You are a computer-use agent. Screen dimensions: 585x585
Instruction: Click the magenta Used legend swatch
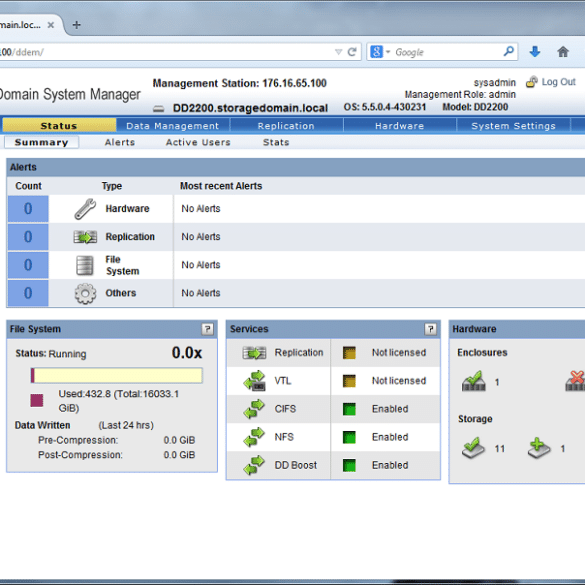coord(37,400)
